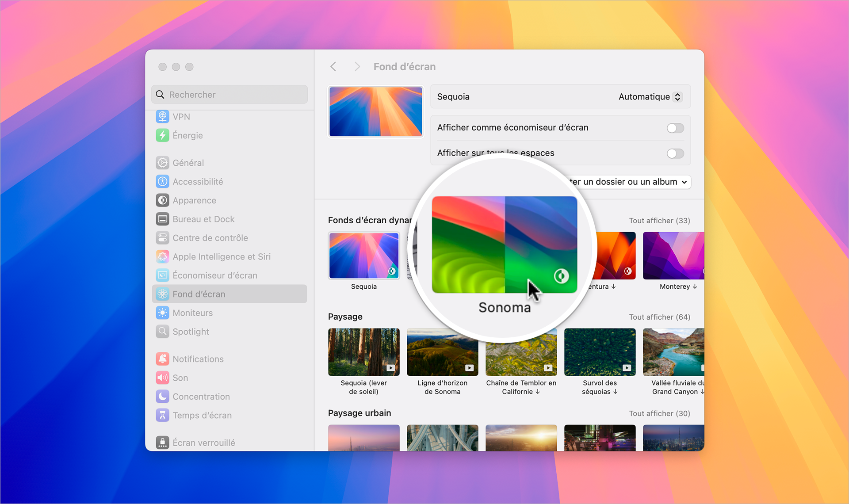Click the dynamic wallpaper badge on Sequoia thumbnail

[391, 272]
